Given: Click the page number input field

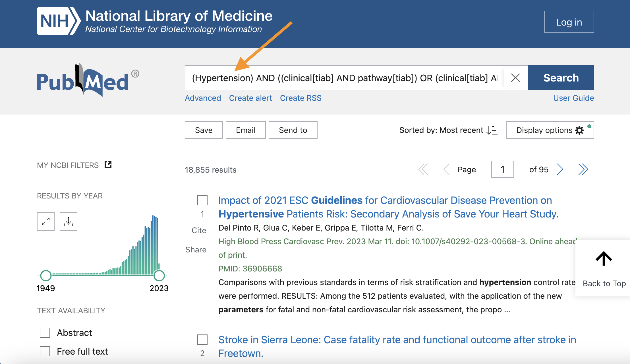Looking at the screenshot, I should pyautogui.click(x=502, y=170).
